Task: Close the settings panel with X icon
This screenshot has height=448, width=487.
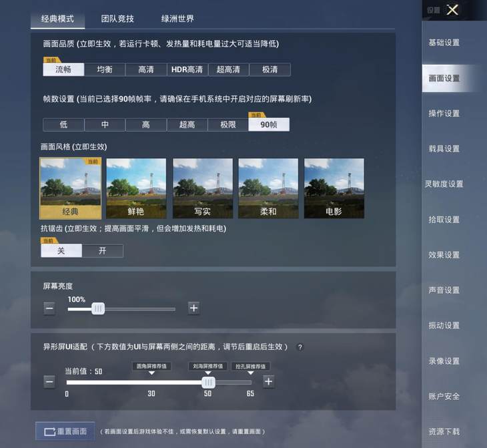Action: pos(452,9)
